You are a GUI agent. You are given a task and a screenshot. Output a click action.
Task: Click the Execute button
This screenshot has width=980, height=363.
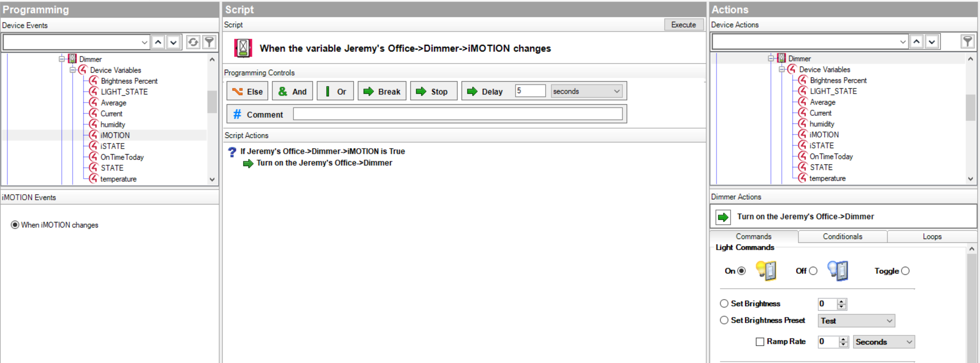click(x=683, y=25)
